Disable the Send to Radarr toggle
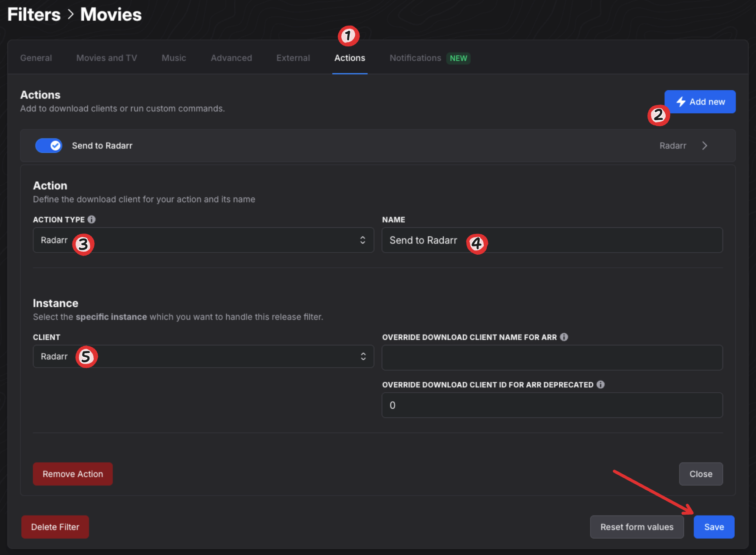The height and width of the screenshot is (555, 756). click(x=49, y=146)
